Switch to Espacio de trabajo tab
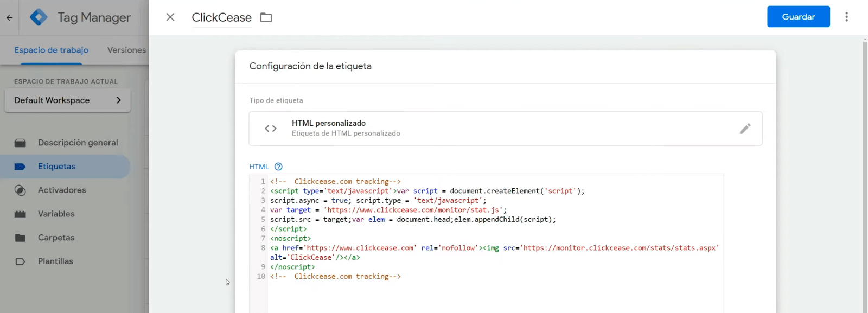 pos(51,50)
